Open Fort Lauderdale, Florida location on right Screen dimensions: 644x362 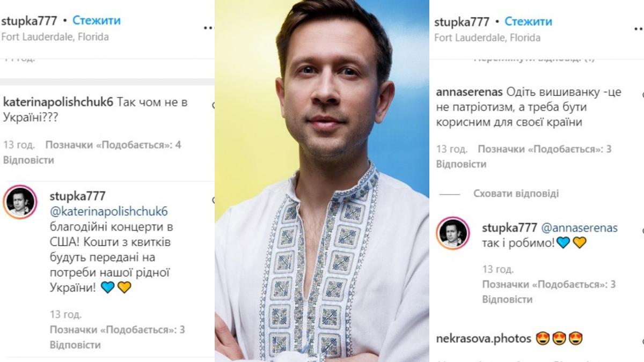point(487,38)
